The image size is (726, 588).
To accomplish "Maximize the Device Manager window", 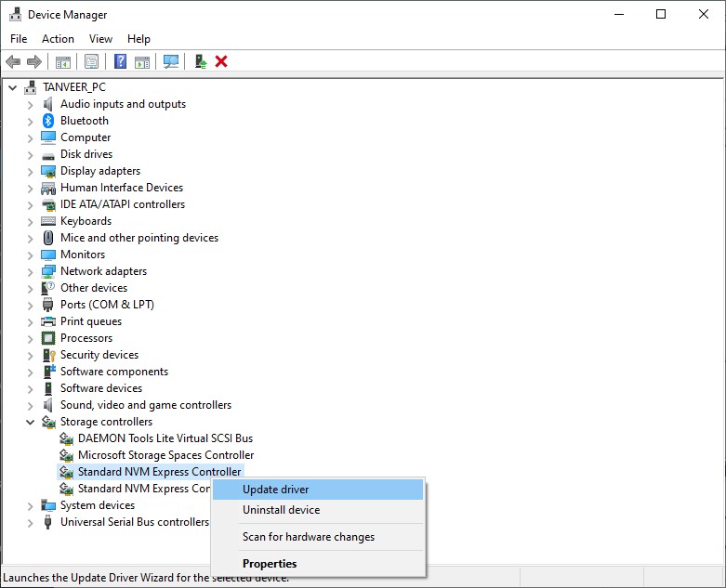I will [661, 14].
